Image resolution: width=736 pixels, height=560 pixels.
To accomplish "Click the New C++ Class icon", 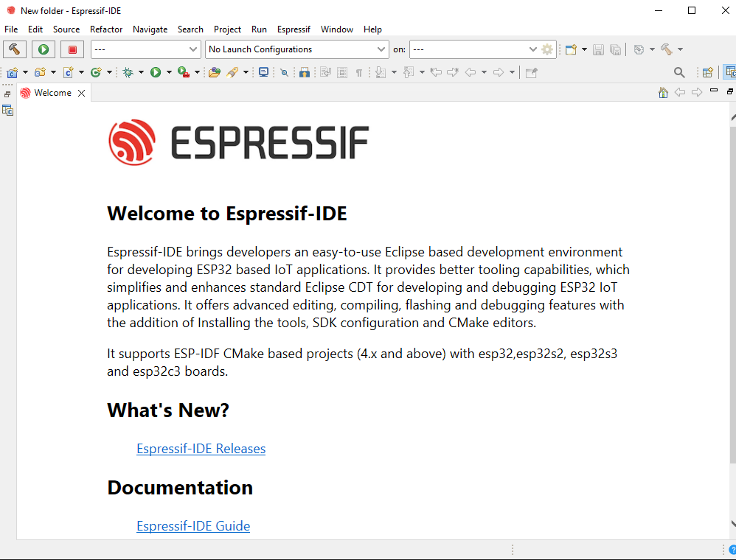I will tap(96, 72).
